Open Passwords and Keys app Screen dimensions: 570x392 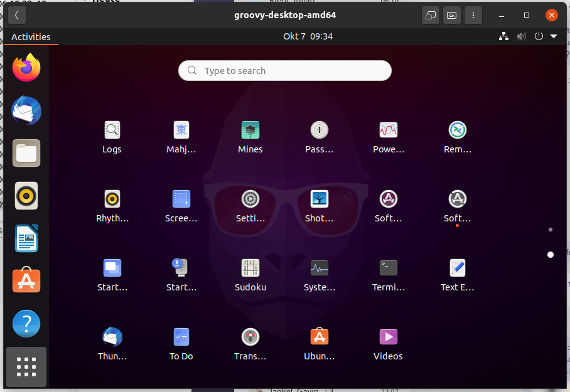[x=319, y=137]
